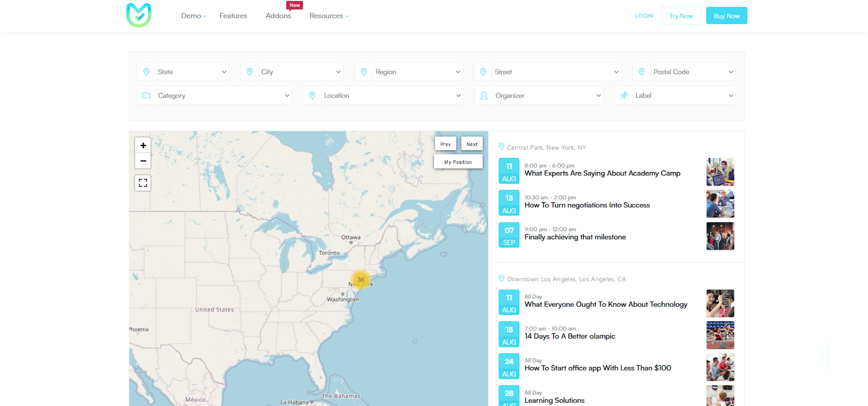The width and height of the screenshot is (868, 406).
Task: Open How To Turn negotiations Into Success event
Action: (587, 205)
